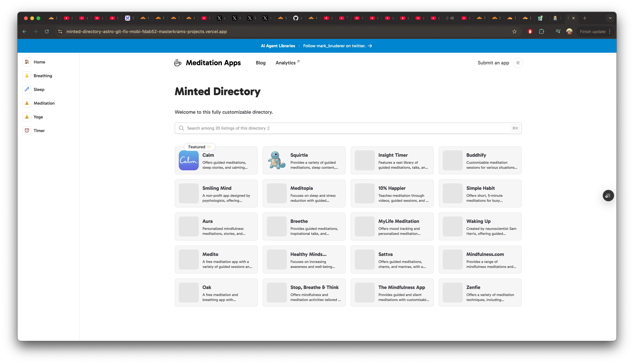Bookmark this page with the star icon
Image resolution: width=634 pixels, height=364 pixels.
click(514, 32)
